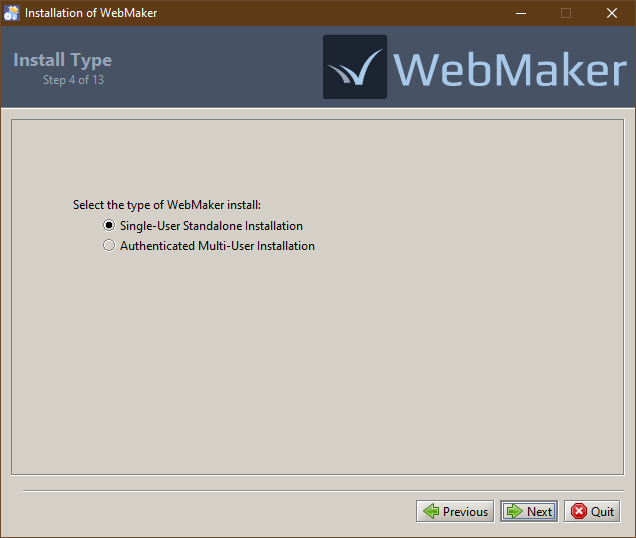Click the WebMaker banner title text
This screenshot has width=636, height=538.
[510, 69]
